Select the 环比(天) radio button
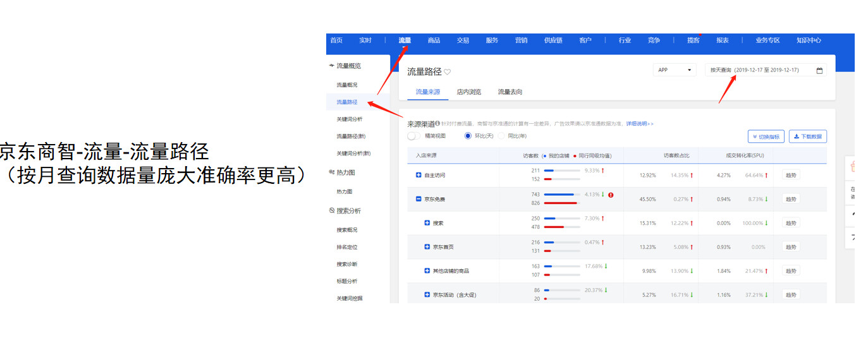868x338 pixels. (468, 136)
